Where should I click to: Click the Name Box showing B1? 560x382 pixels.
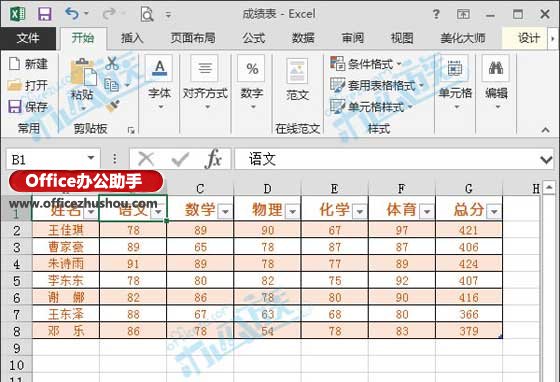pos(46,159)
